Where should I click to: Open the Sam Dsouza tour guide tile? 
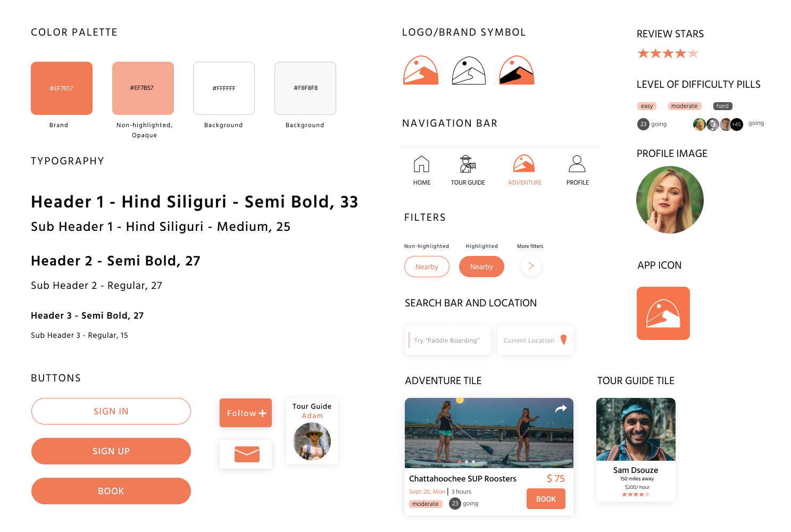tap(636, 450)
